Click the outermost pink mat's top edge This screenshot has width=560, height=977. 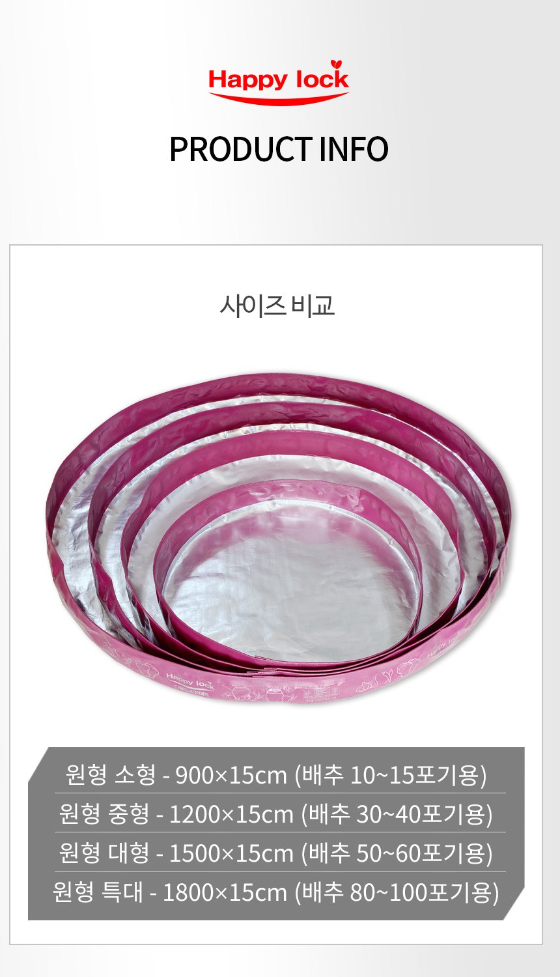[x=280, y=384]
